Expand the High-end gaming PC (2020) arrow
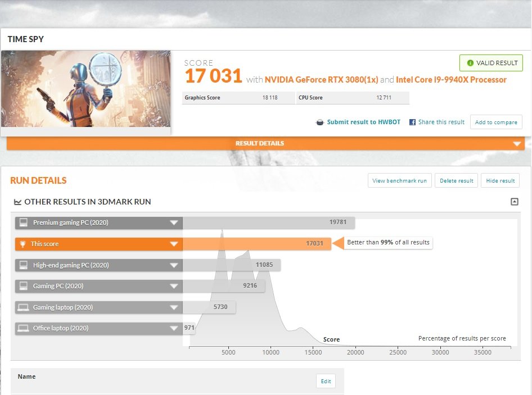 (174, 265)
